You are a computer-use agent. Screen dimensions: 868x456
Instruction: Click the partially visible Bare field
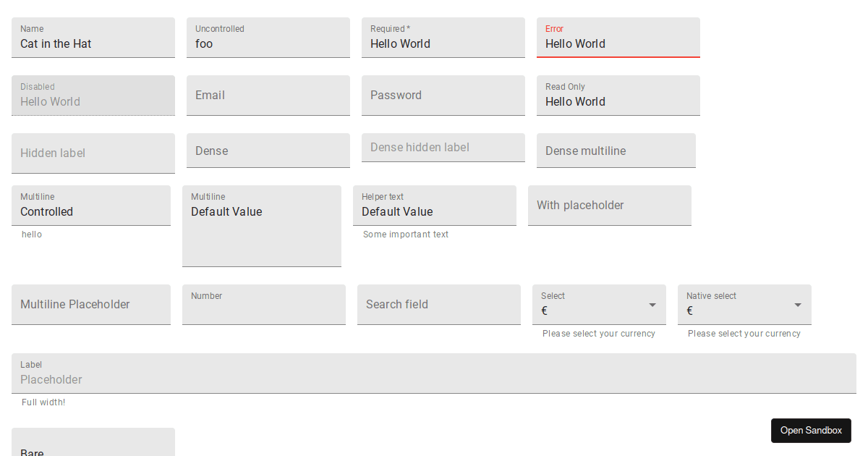tap(93, 442)
